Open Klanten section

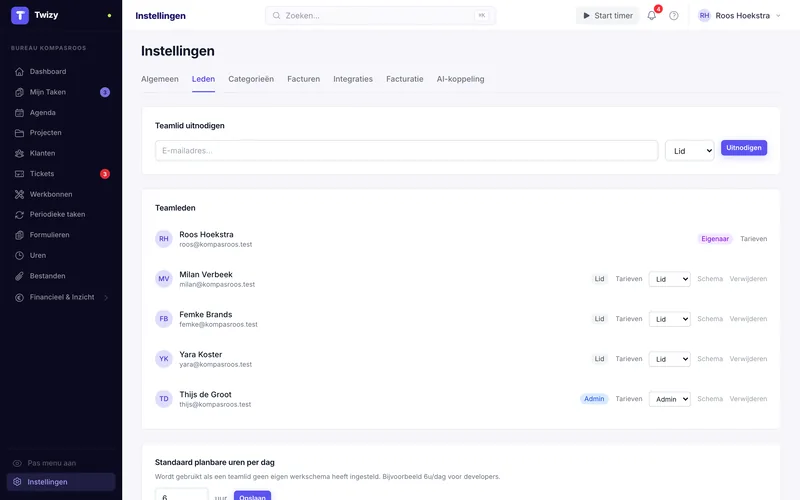(42, 153)
